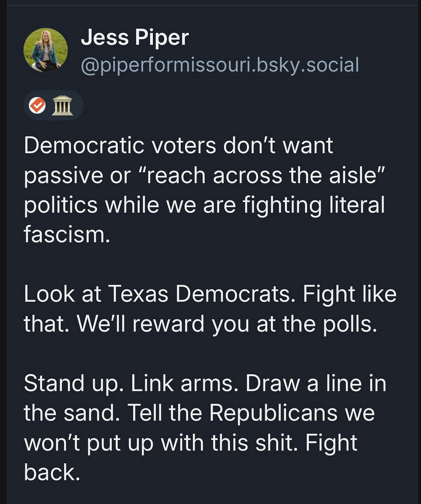Click the "Stand up. Link arms" paragraph
Screen dimensions: 421x504
point(205,428)
